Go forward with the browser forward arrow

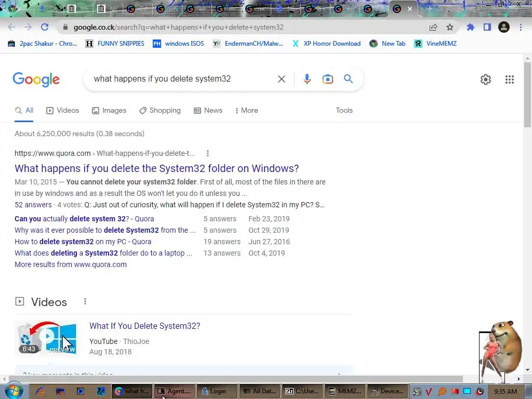[x=28, y=27]
